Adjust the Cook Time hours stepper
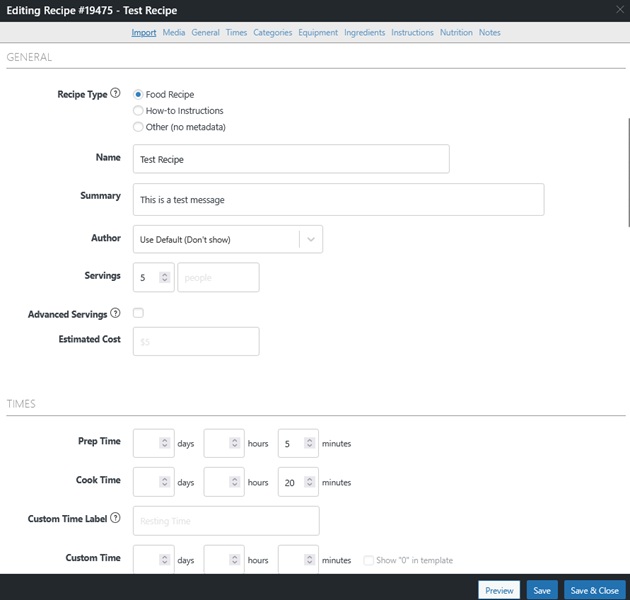This screenshot has width=630, height=600. 236,482
